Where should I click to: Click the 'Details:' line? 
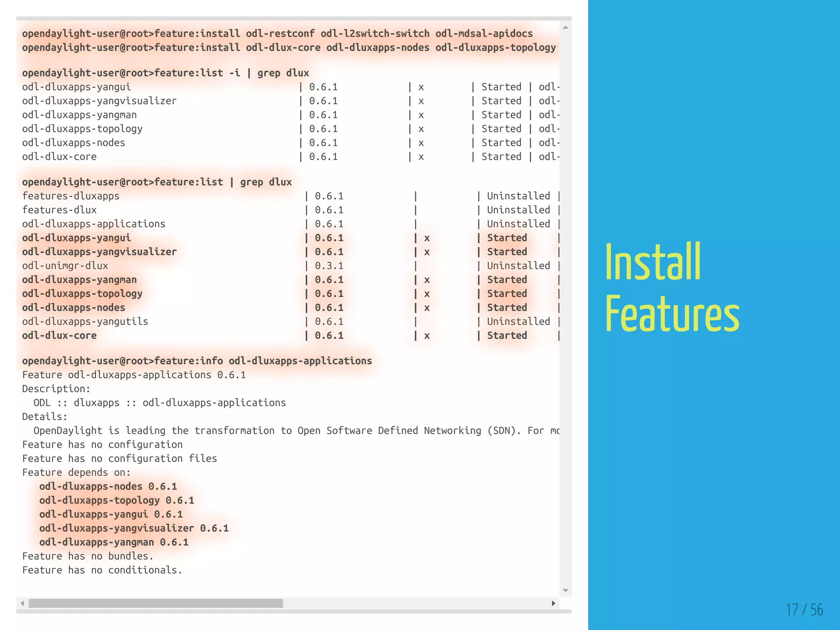[45, 417]
